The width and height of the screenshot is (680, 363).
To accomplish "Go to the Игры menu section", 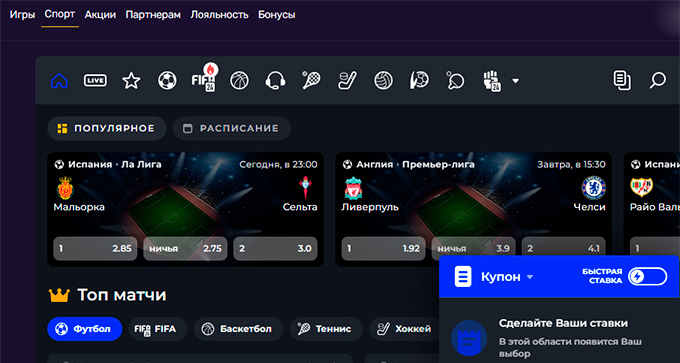I will [23, 15].
